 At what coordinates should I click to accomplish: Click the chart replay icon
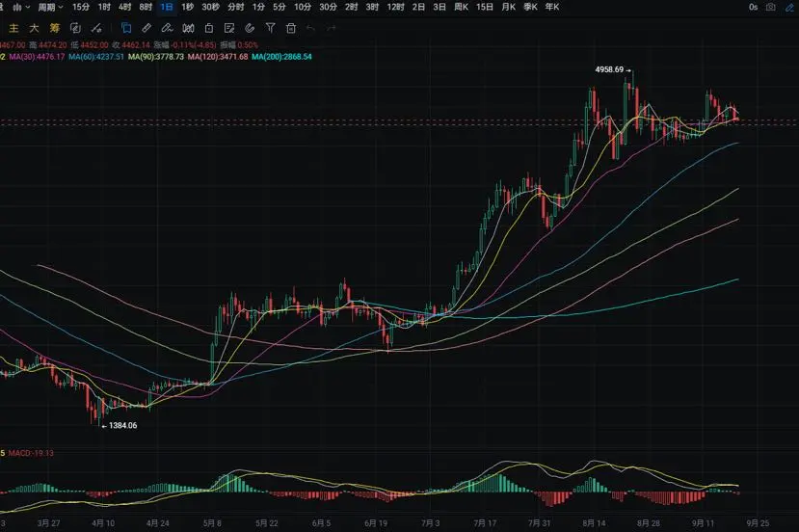point(75,29)
